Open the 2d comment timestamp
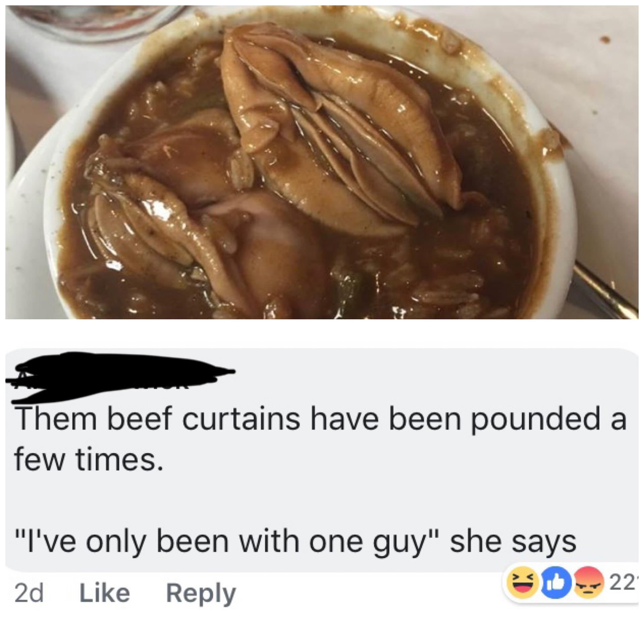 29,593
